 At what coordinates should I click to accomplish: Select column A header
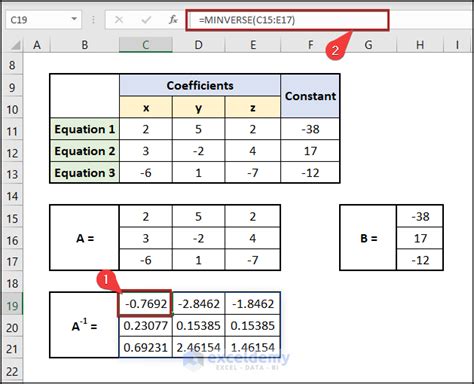point(37,45)
